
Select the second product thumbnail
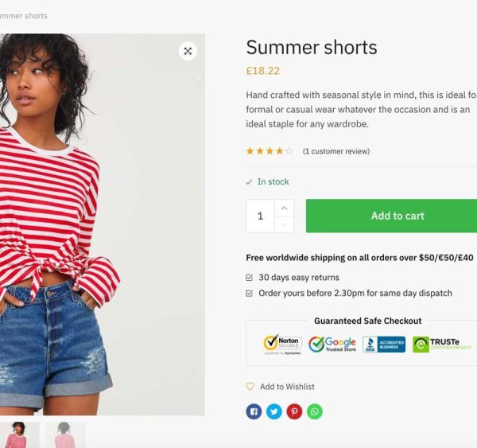click(x=65, y=435)
